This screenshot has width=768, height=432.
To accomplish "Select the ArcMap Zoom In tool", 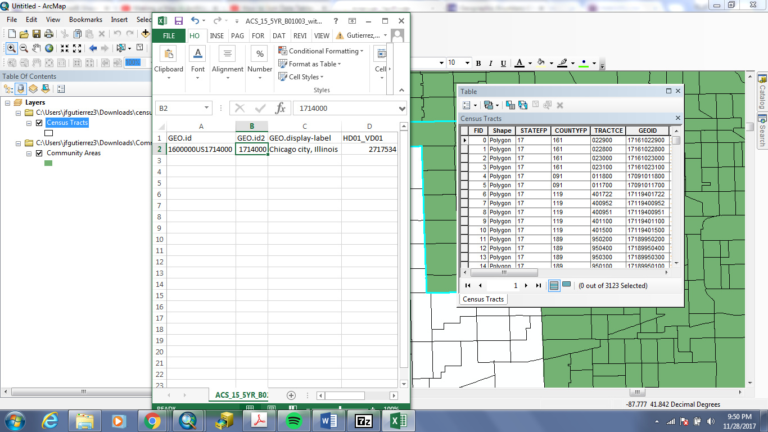I will (10, 48).
